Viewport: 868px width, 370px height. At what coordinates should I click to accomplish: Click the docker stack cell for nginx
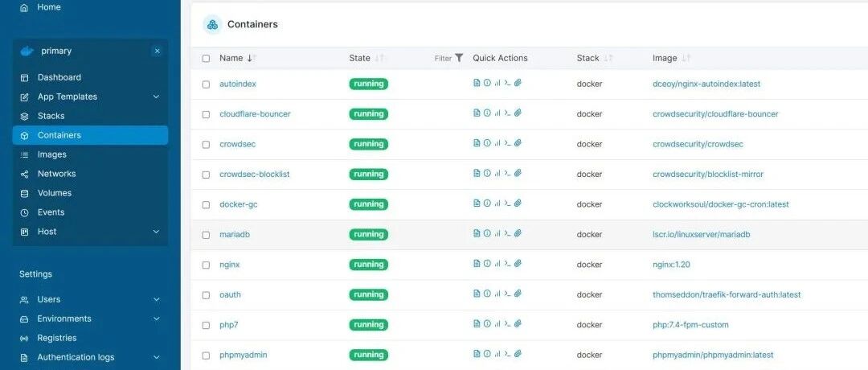[589, 265]
